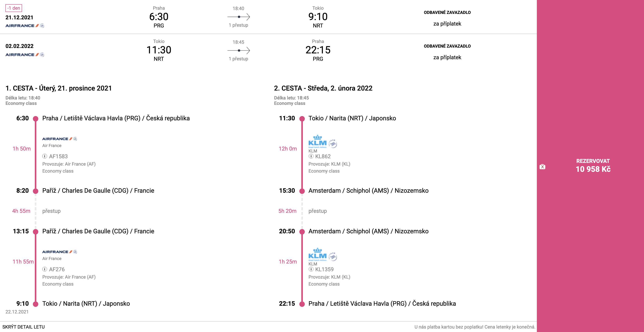Click the return 1 přestup arrow indicator

238,50
